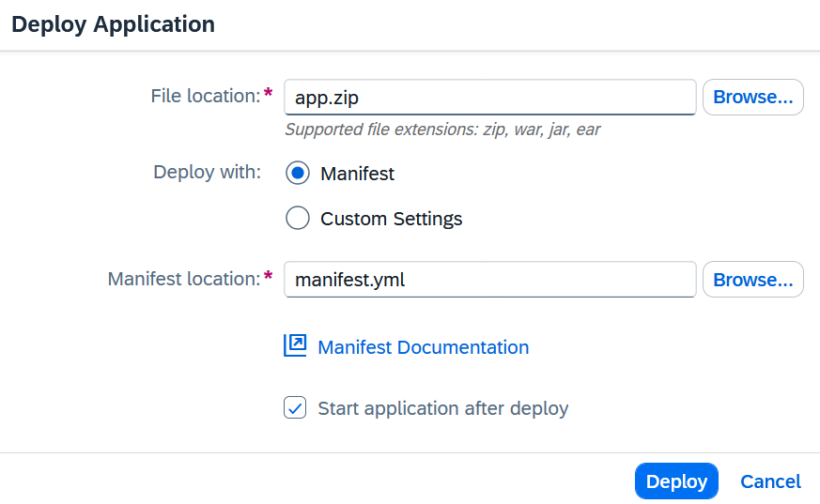Image resolution: width=820 pixels, height=504 pixels.
Task: Click the 'File location:' label
Action: [205, 96]
